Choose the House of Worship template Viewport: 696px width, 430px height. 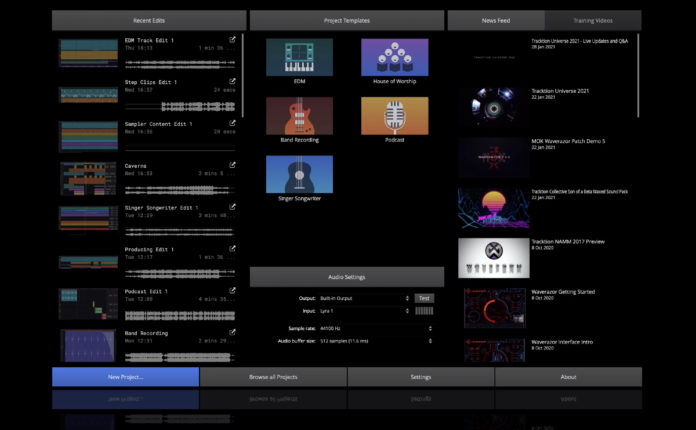394,59
